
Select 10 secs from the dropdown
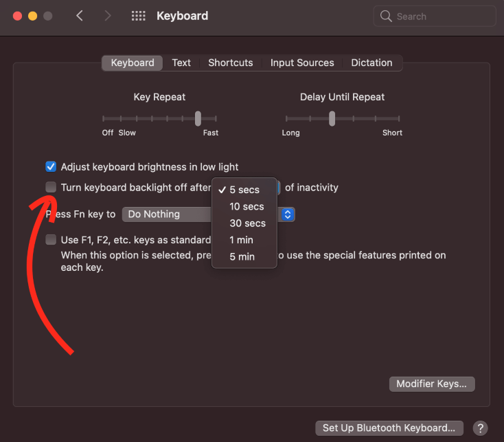coord(247,206)
